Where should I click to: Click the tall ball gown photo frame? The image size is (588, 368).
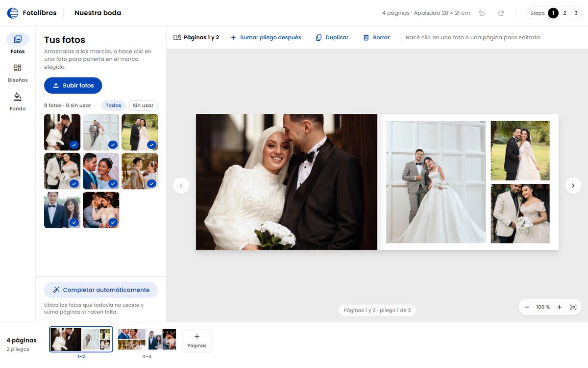pyautogui.click(x=436, y=182)
